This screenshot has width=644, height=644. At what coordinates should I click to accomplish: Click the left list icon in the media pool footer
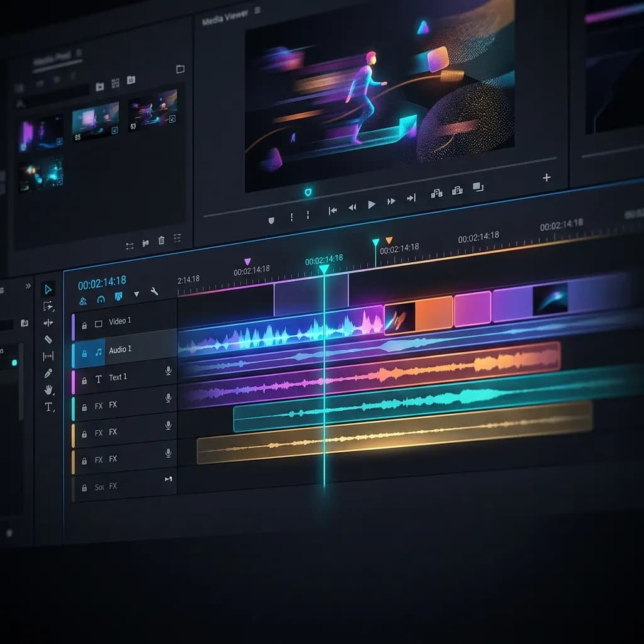pos(130,246)
